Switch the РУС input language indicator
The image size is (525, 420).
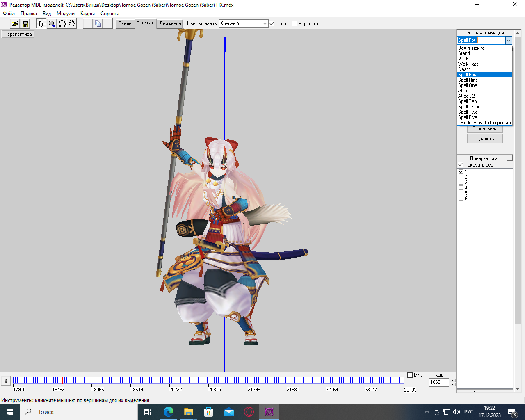click(x=469, y=412)
